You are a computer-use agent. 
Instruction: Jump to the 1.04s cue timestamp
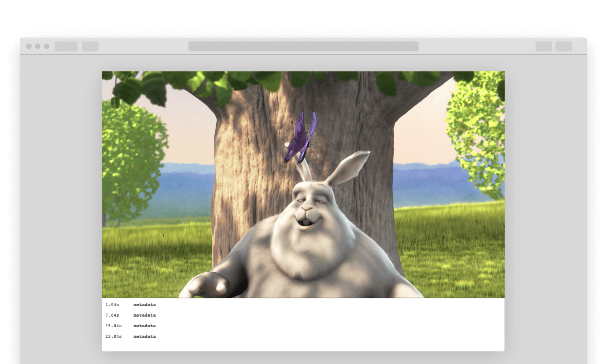coord(112,304)
